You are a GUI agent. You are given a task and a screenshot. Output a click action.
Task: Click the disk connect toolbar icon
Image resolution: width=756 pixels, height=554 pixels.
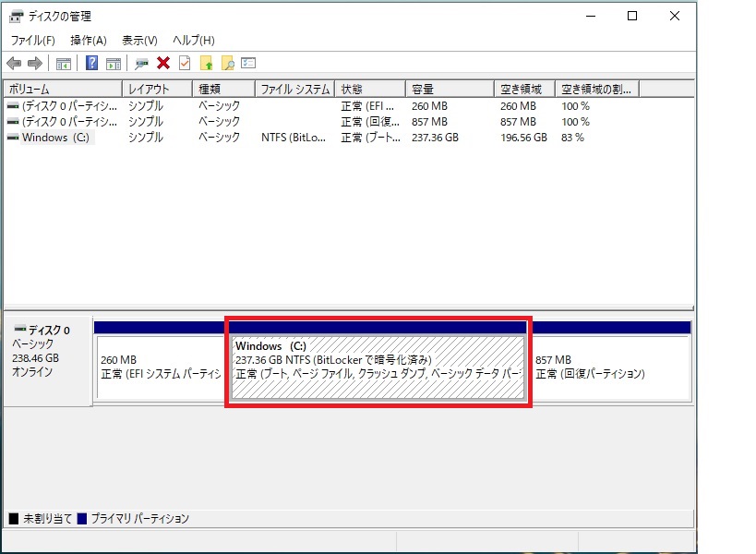[141, 64]
